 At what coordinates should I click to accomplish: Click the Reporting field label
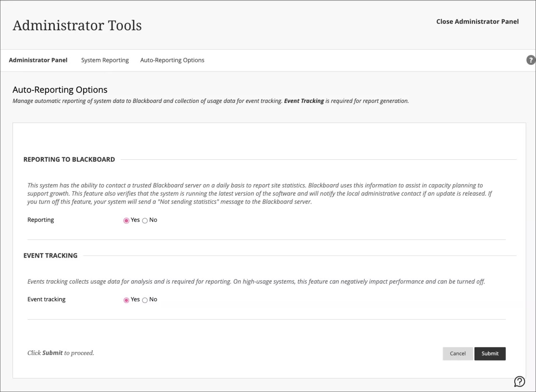coord(41,220)
